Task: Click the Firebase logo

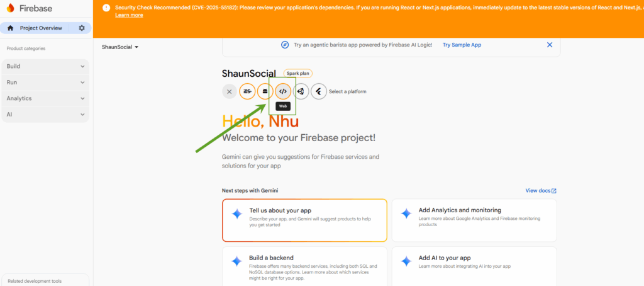Action: 30,8
